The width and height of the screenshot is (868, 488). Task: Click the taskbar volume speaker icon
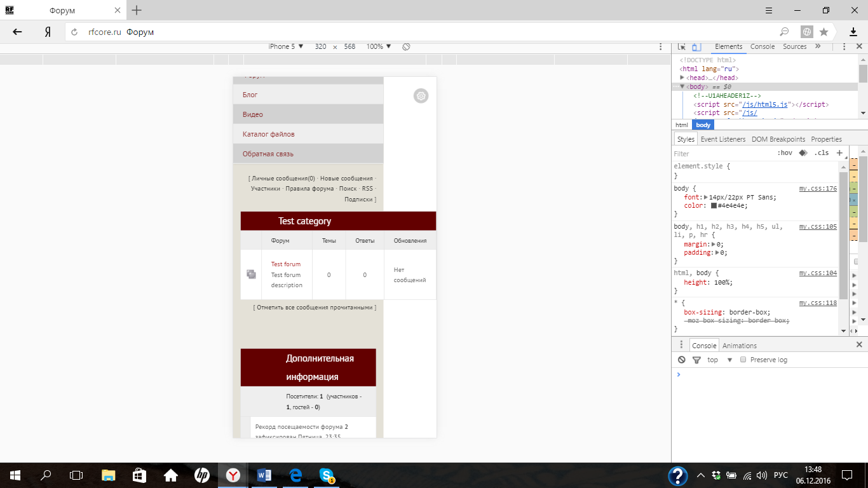(x=761, y=475)
